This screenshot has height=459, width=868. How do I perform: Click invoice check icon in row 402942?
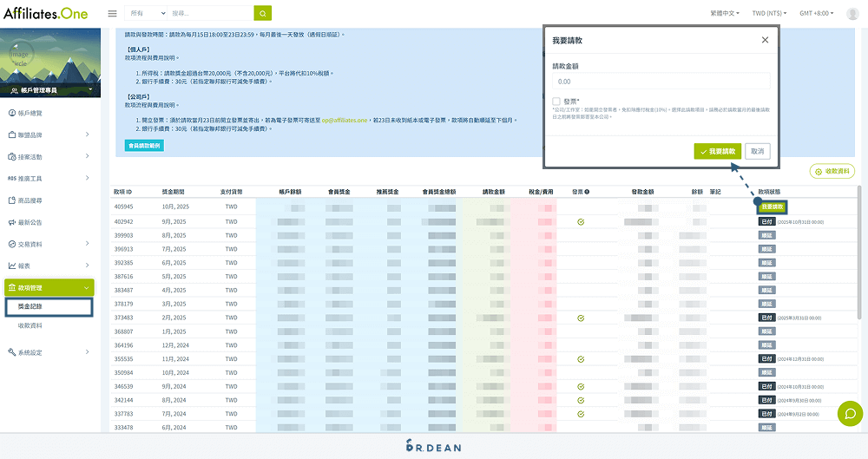click(x=581, y=221)
